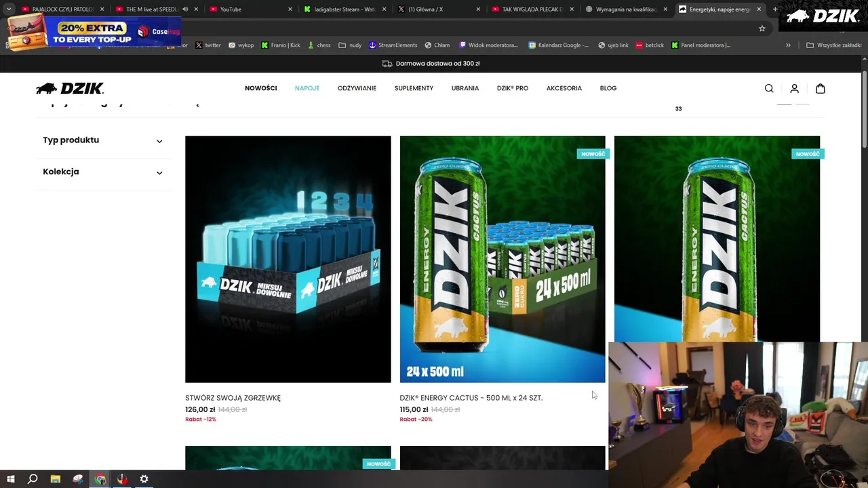The width and height of the screenshot is (868, 488).
Task: Open the twitter bookmark
Action: click(x=208, y=45)
